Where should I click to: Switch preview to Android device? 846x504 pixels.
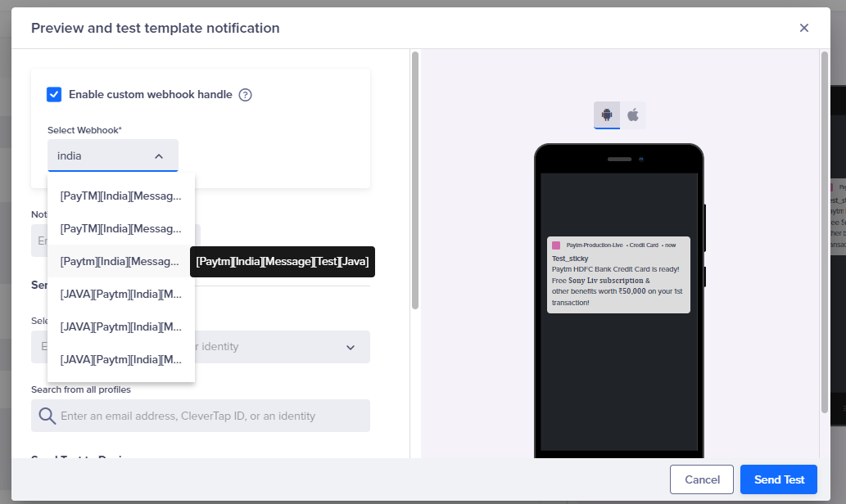pos(607,115)
